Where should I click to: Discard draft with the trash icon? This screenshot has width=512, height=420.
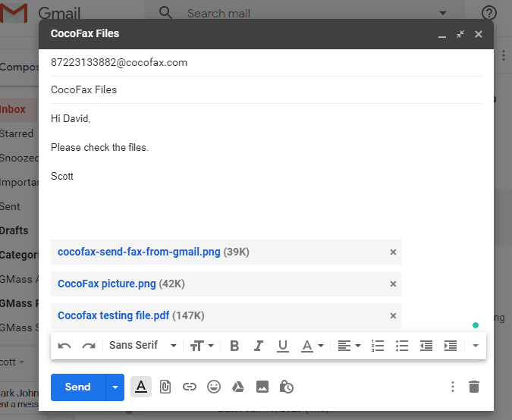tap(474, 387)
